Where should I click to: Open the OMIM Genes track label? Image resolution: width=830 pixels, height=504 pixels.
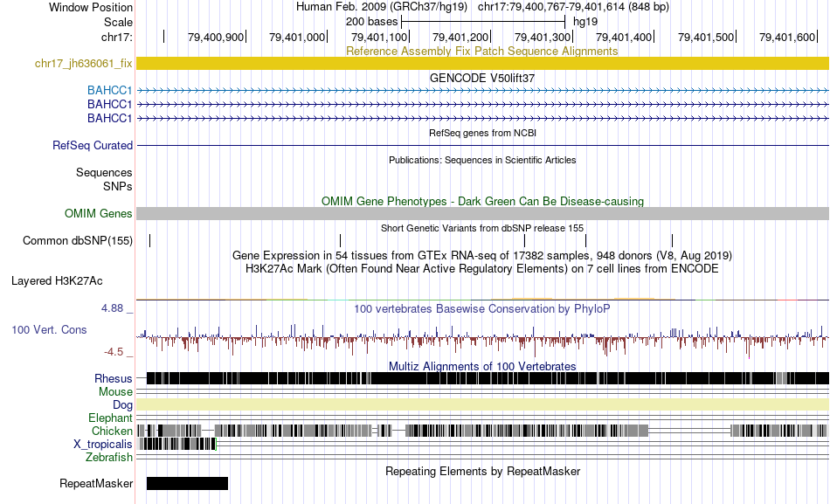(99, 213)
